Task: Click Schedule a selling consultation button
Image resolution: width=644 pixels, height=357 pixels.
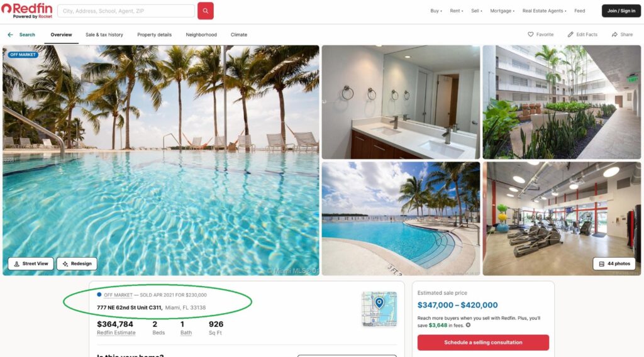Action: click(483, 342)
